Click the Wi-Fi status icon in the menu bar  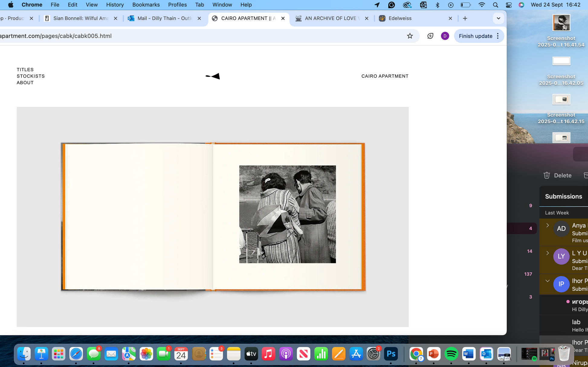(x=482, y=5)
